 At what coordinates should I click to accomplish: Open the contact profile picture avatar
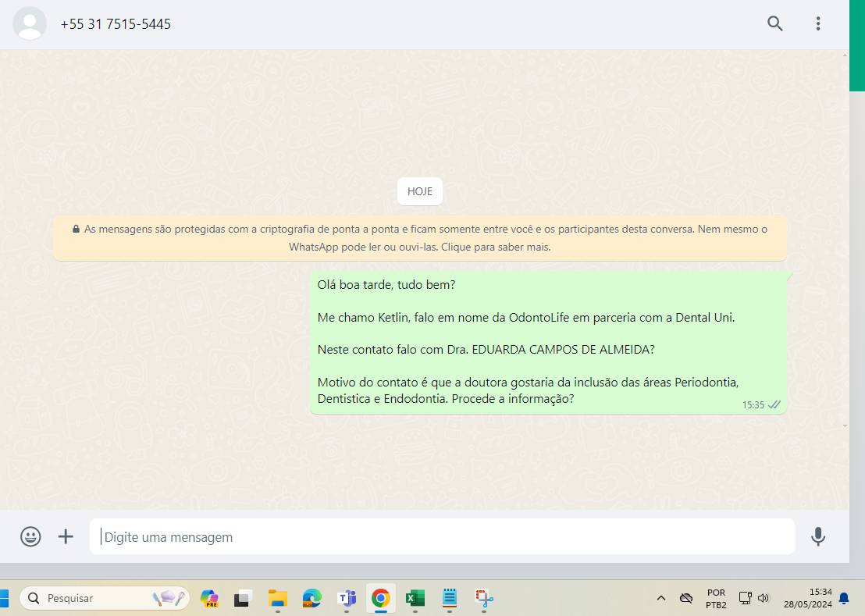(x=29, y=23)
